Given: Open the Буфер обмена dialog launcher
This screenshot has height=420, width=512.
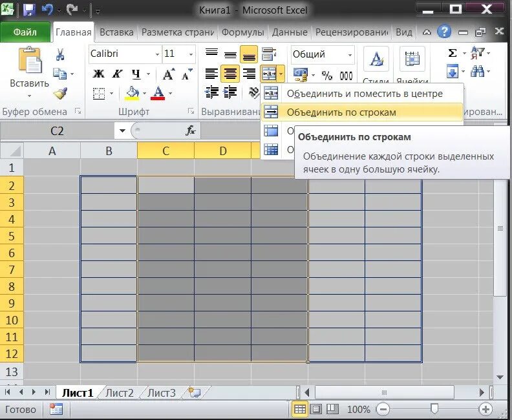Looking at the screenshot, I should pos(78,111).
